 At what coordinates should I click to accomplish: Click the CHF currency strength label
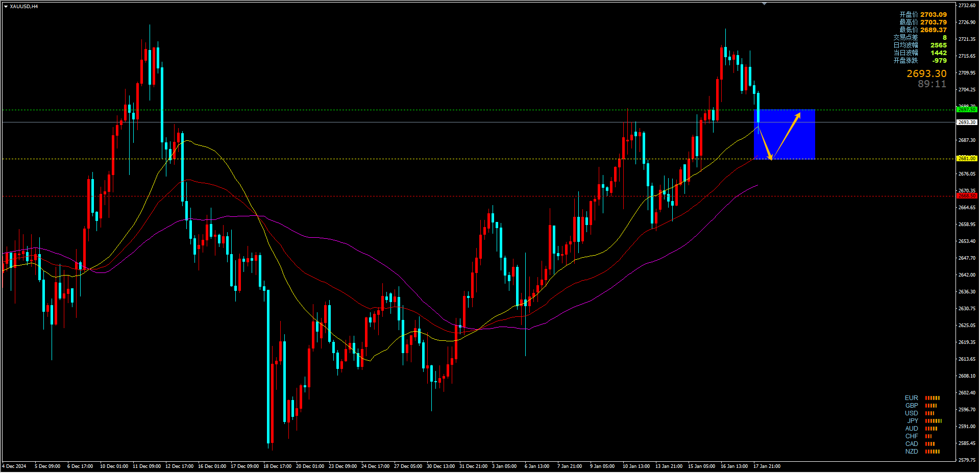[912, 436]
